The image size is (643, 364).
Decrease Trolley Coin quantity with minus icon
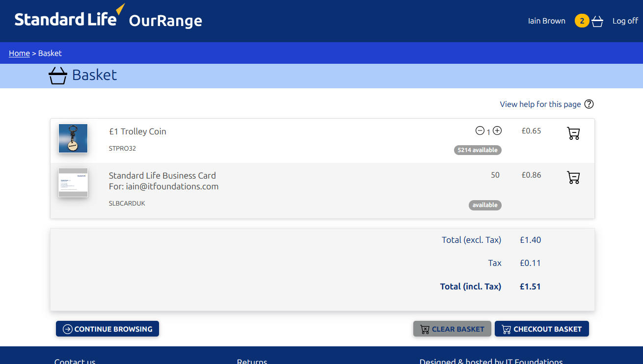[x=480, y=130]
